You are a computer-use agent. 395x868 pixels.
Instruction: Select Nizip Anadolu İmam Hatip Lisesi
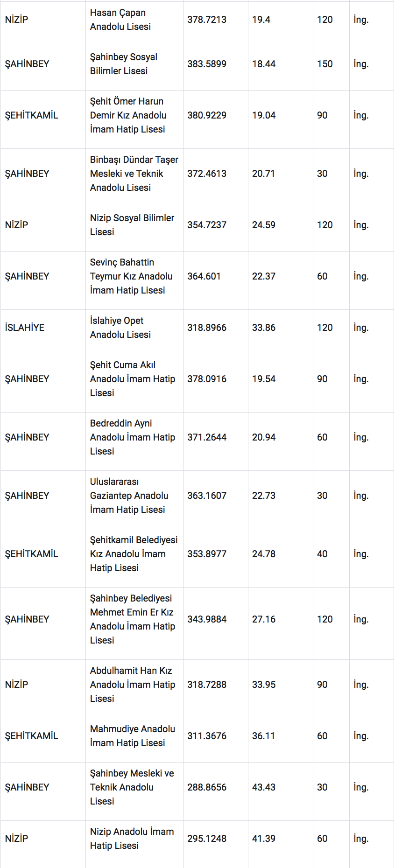click(x=132, y=839)
